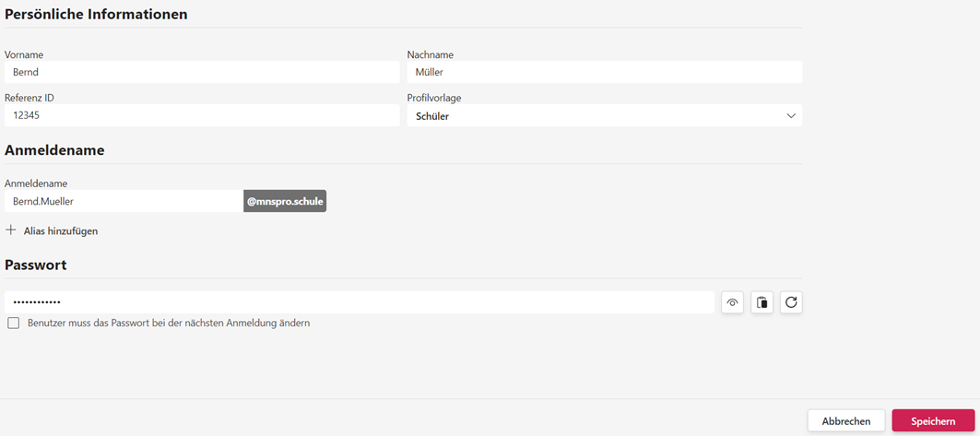The image size is (980, 436).
Task: Copy the password using the clipboard icon
Action: click(762, 302)
